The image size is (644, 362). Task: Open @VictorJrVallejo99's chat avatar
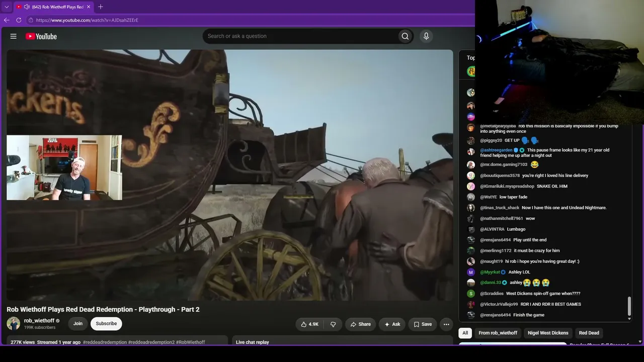pyautogui.click(x=471, y=304)
